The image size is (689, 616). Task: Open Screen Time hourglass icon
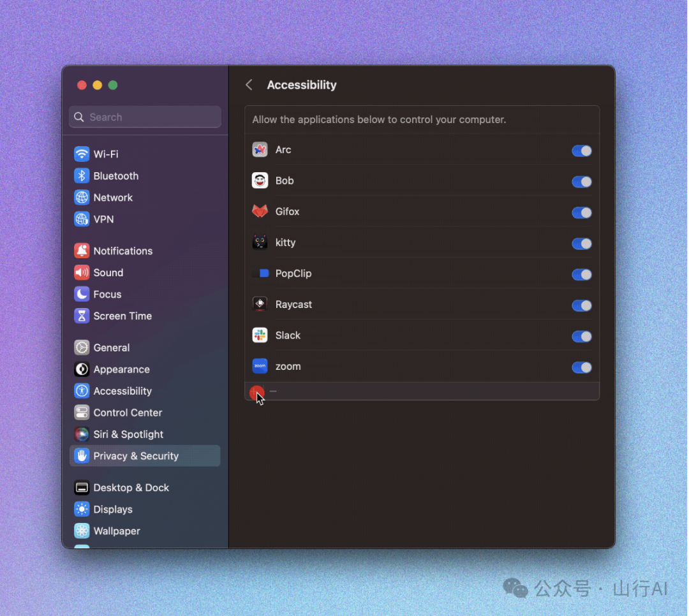82,316
